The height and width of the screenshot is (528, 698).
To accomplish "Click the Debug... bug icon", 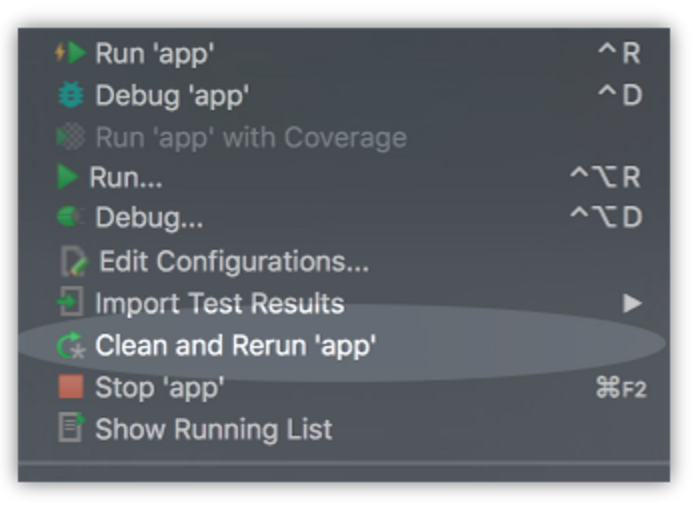I will [71, 218].
